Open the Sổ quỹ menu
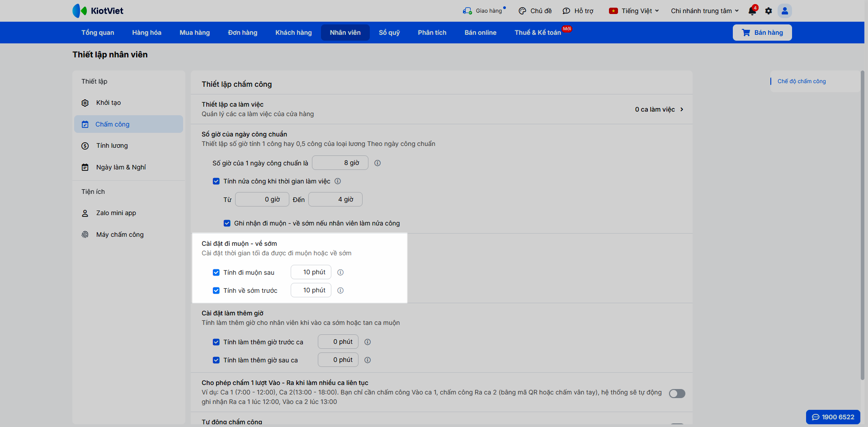The image size is (868, 427). click(x=389, y=33)
